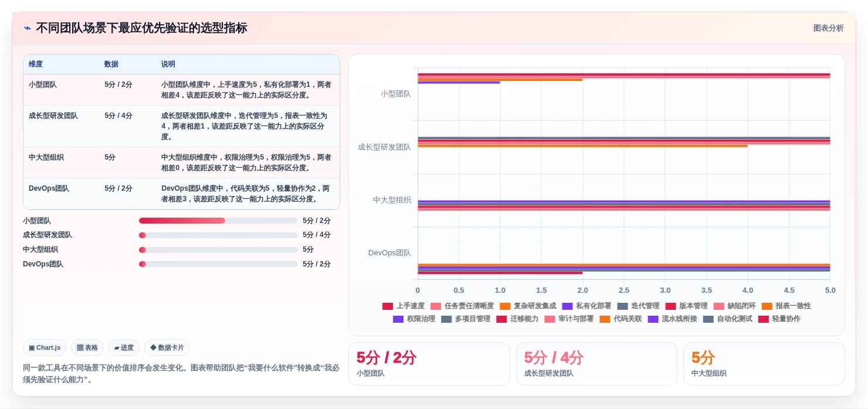Click the 成长型研发团队 progress bar
The width and height of the screenshot is (868, 409).
(x=218, y=235)
